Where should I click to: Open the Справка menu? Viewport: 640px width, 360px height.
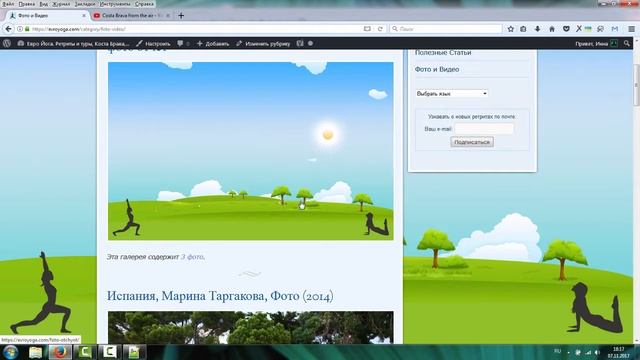point(144,4)
